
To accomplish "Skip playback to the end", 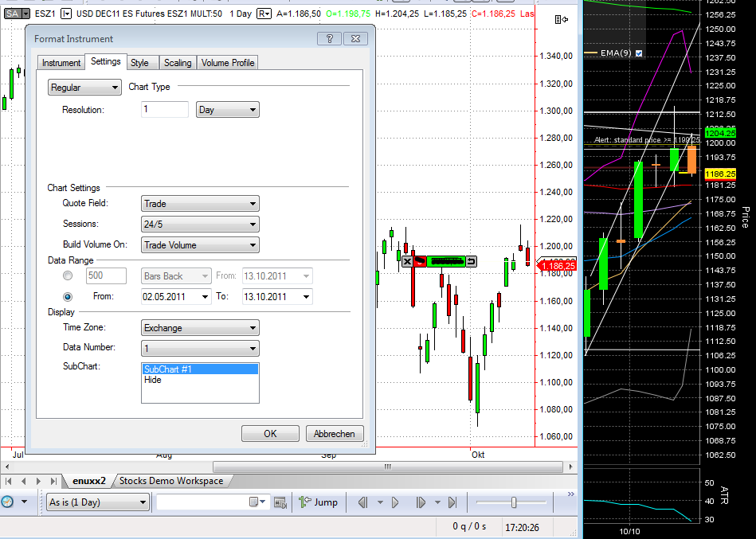I will (x=452, y=502).
